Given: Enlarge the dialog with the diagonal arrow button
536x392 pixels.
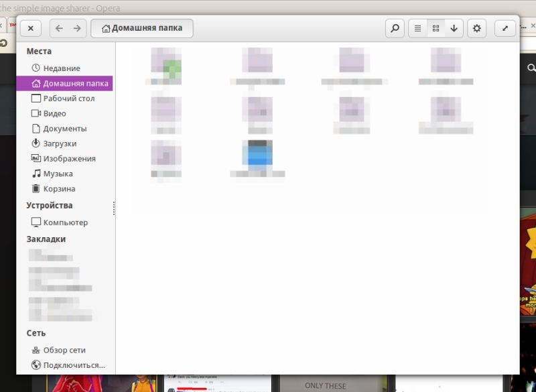Looking at the screenshot, I should click(x=506, y=28).
